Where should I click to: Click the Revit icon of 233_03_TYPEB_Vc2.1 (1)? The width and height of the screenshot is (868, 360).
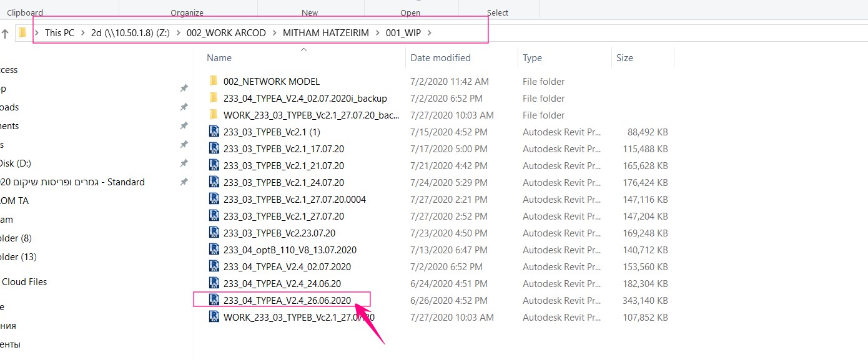214,132
